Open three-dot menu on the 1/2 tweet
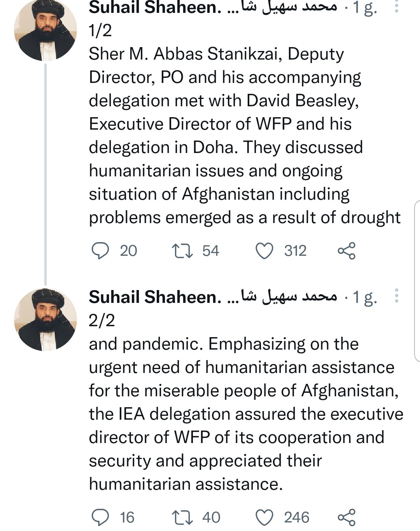The height and width of the screenshot is (531, 420). pos(396,7)
